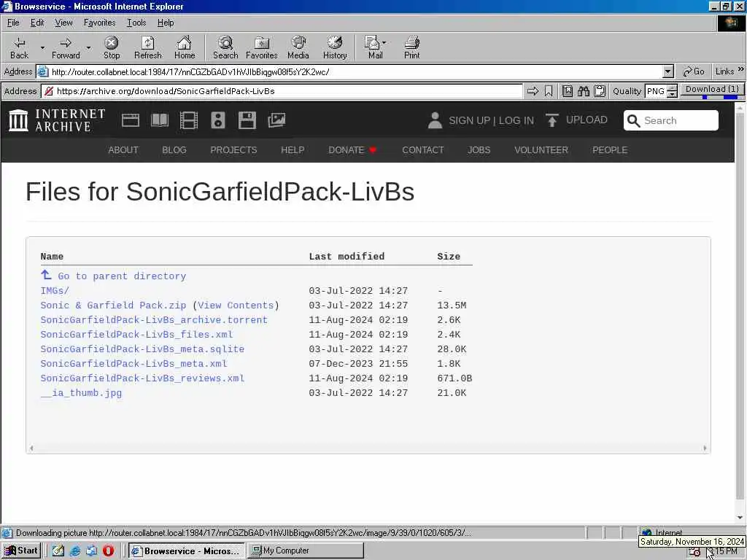Open the Media toolbar icon
The image size is (747, 560).
click(x=298, y=47)
